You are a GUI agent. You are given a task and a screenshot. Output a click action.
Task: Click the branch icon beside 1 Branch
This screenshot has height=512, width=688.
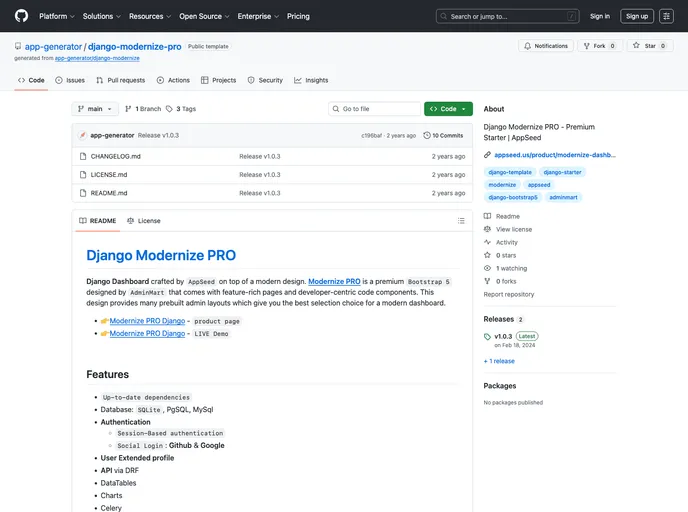[x=128, y=109]
